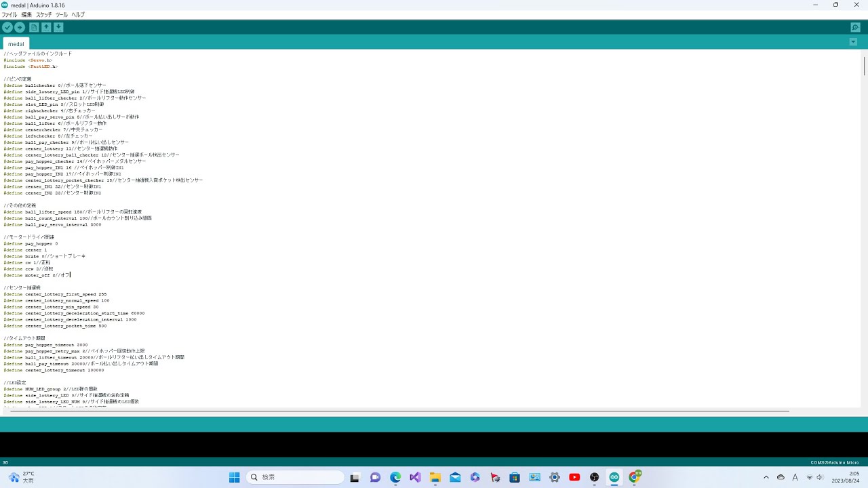The image size is (868, 488).
Task: Click the '#define moter_off 3' line
Action: point(37,275)
